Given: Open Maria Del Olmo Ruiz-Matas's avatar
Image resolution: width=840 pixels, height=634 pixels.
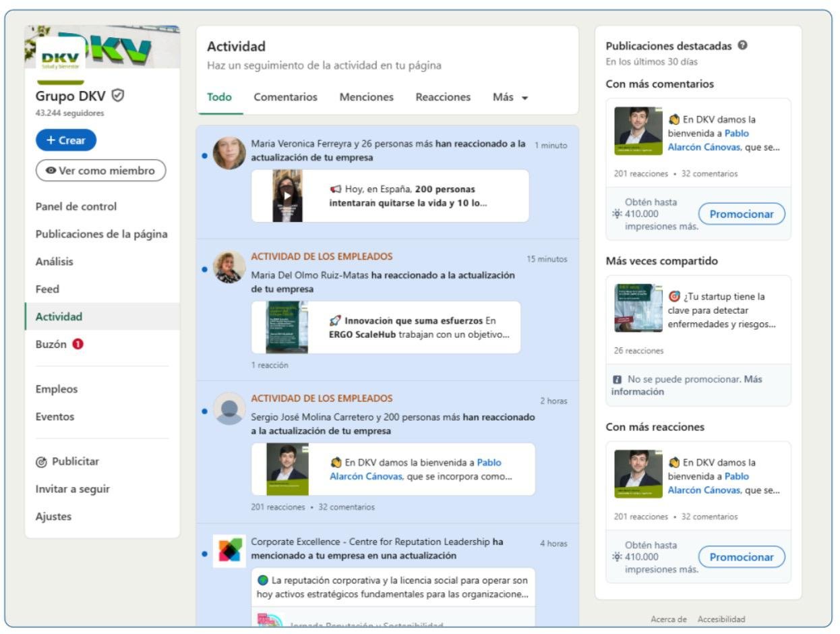Looking at the screenshot, I should pyautogui.click(x=229, y=267).
